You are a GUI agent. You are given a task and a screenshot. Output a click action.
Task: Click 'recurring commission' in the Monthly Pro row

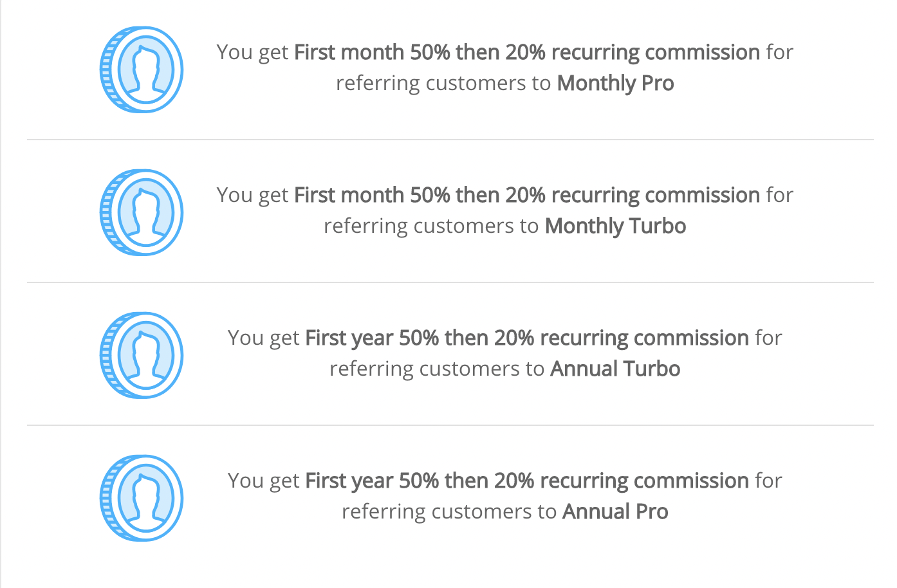click(656, 53)
